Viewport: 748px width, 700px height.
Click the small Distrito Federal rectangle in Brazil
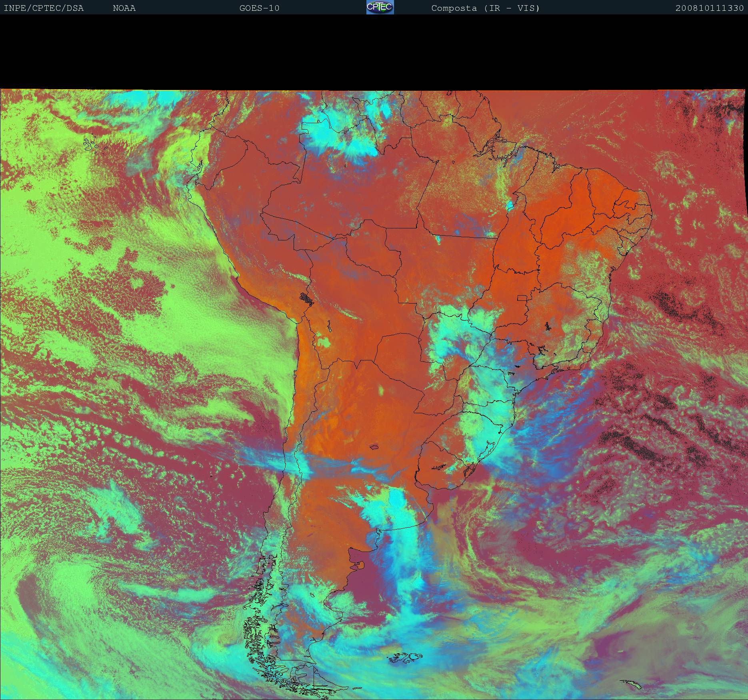tap(522, 298)
